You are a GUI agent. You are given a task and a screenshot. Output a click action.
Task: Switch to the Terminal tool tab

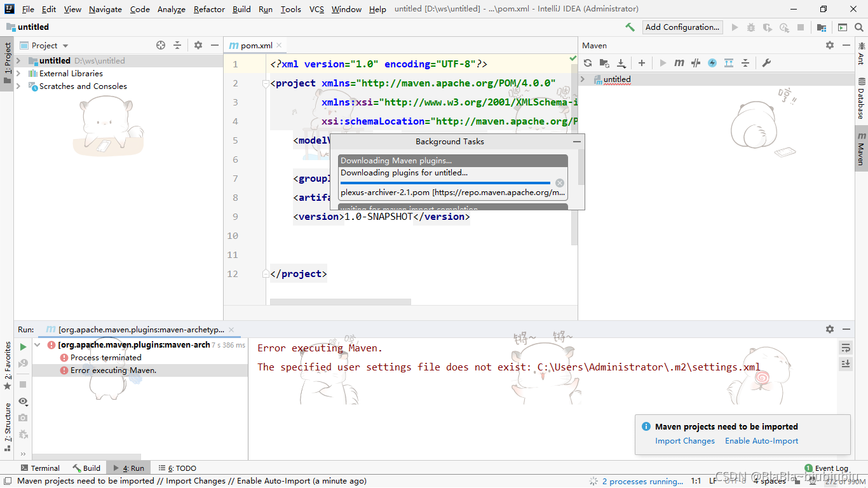[x=40, y=468]
